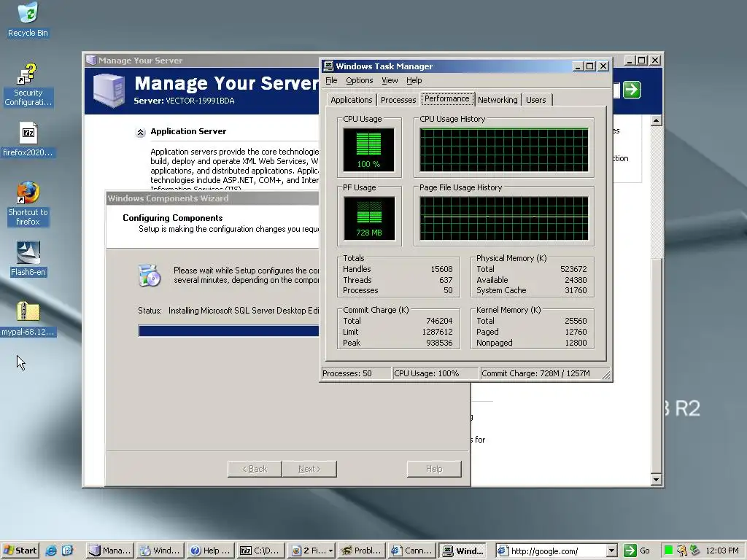Click the Physical Memory Available value 24380
This screenshot has width=747, height=560.
click(576, 280)
